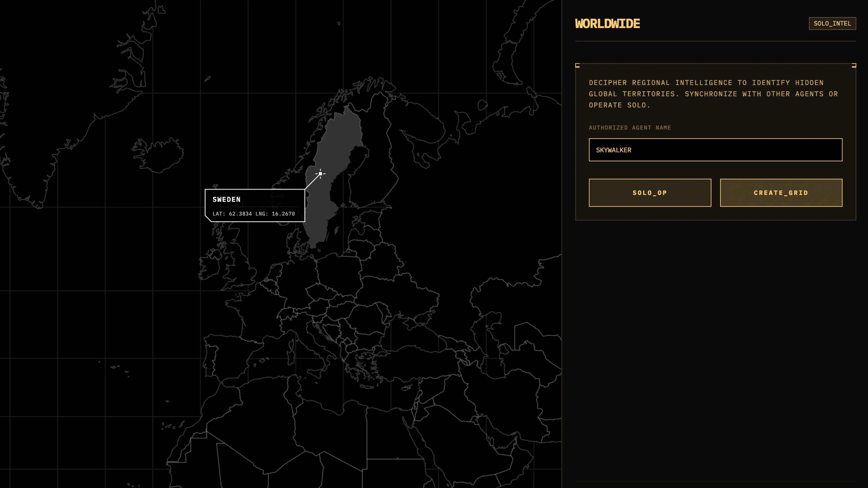Click the CREATE_GRID button

click(x=781, y=193)
